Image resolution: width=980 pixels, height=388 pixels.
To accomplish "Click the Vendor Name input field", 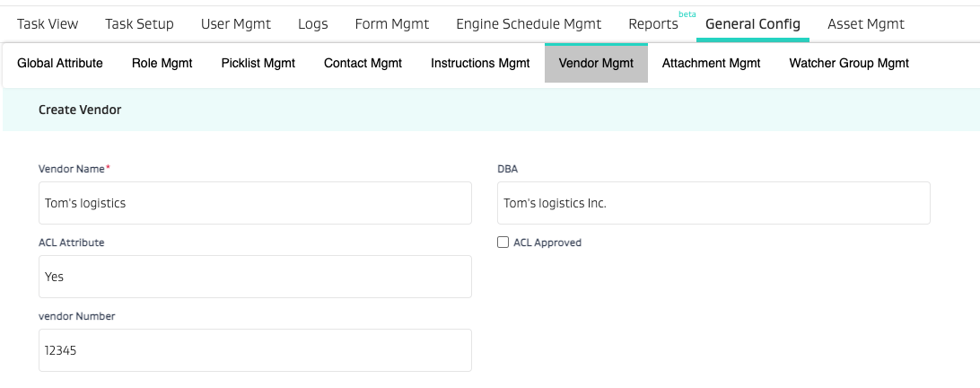I will pyautogui.click(x=255, y=203).
